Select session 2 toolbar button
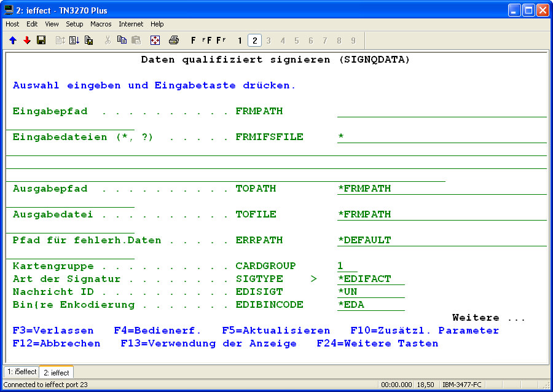 click(x=254, y=41)
